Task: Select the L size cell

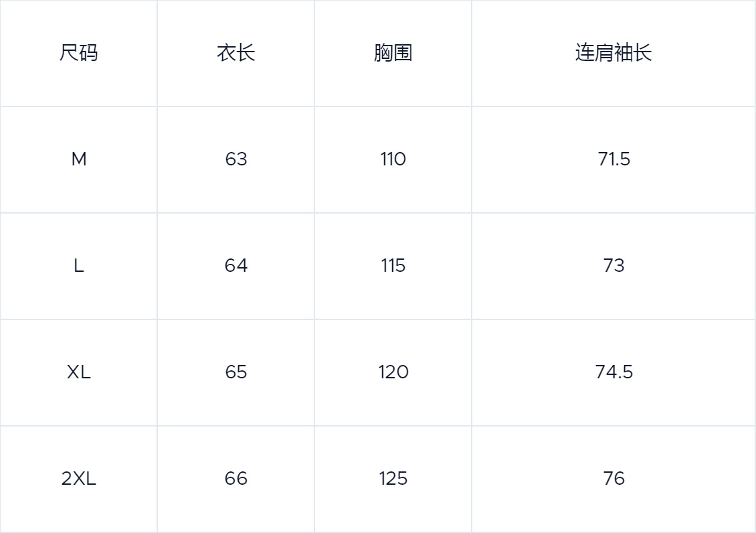Action: point(78,266)
